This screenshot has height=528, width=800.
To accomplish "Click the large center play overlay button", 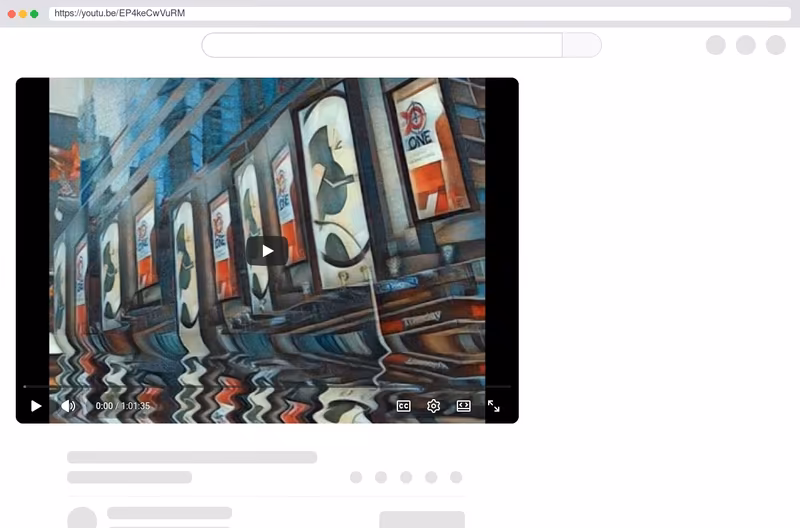I will click(267, 250).
